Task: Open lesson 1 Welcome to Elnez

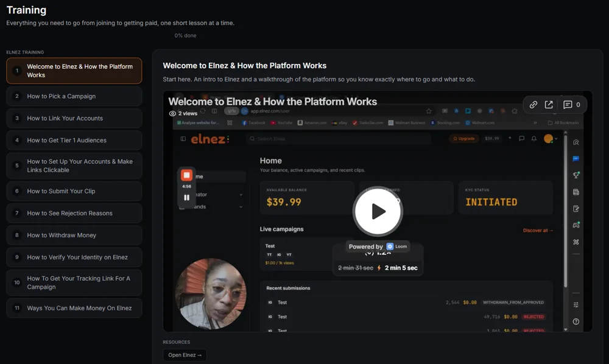Action: 74,71
